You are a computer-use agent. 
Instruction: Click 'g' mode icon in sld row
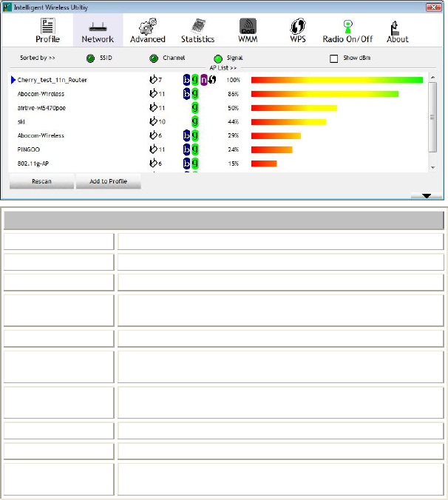tap(195, 121)
